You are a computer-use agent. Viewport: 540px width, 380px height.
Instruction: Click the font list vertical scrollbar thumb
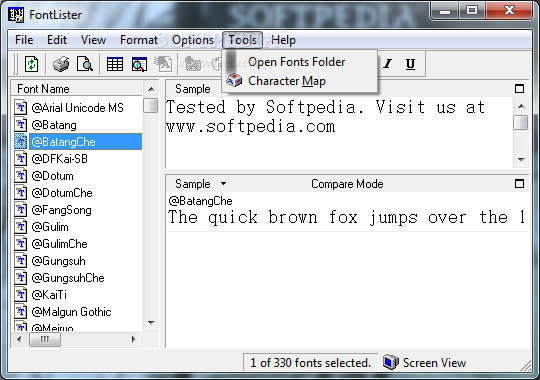pyautogui.click(x=150, y=105)
